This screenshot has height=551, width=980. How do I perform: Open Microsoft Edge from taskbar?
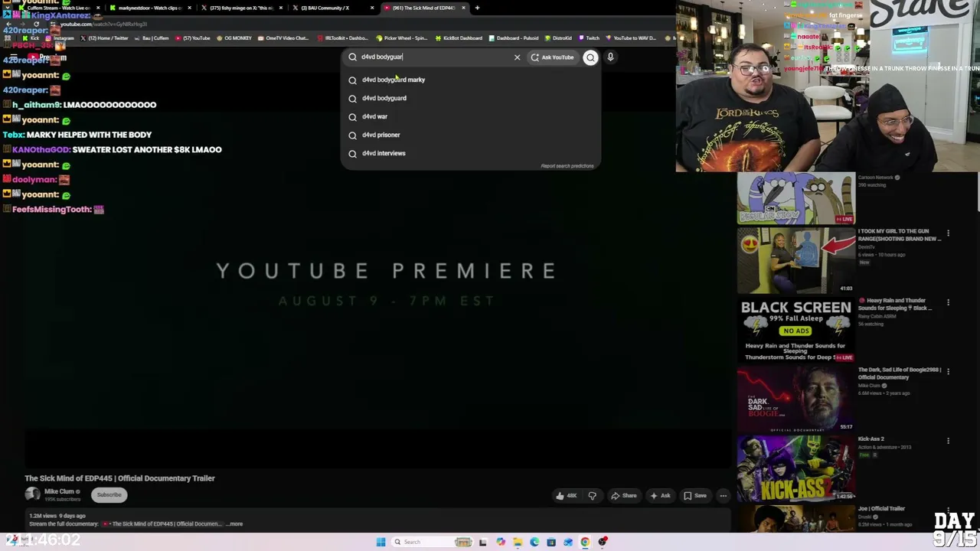[x=534, y=542]
